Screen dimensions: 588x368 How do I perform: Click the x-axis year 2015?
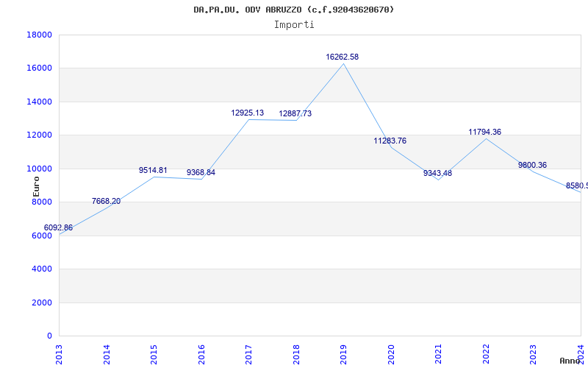[x=154, y=355]
